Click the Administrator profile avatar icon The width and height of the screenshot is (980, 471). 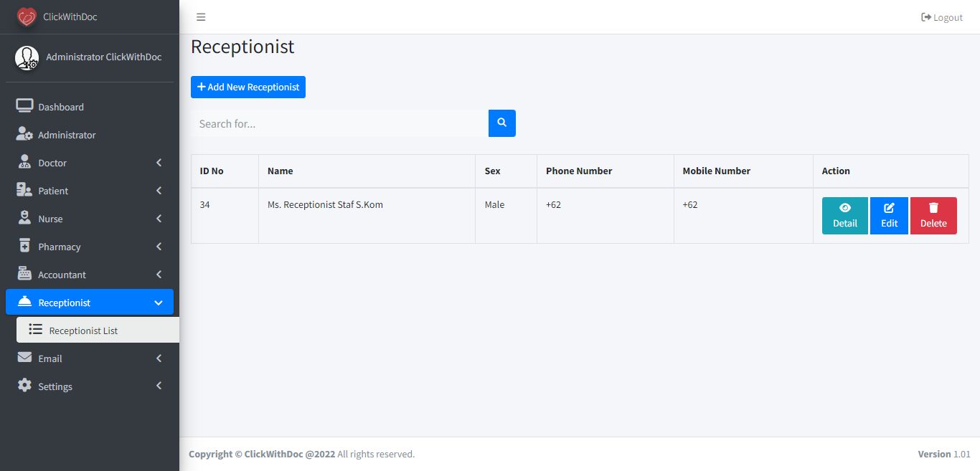[27, 57]
